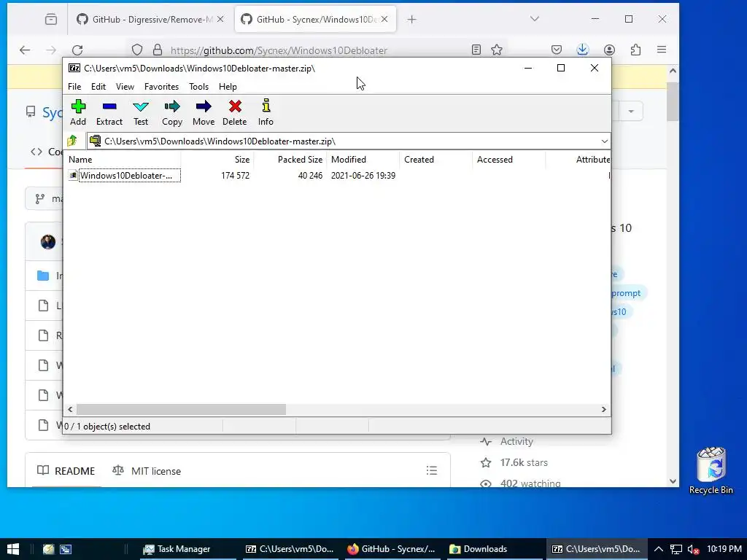The image size is (747, 560).
Task: Sort by Created column header
Action: [436, 160]
